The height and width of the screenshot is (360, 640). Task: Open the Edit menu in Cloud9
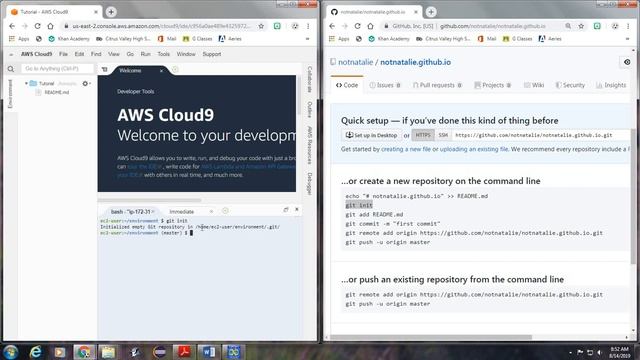click(79, 54)
